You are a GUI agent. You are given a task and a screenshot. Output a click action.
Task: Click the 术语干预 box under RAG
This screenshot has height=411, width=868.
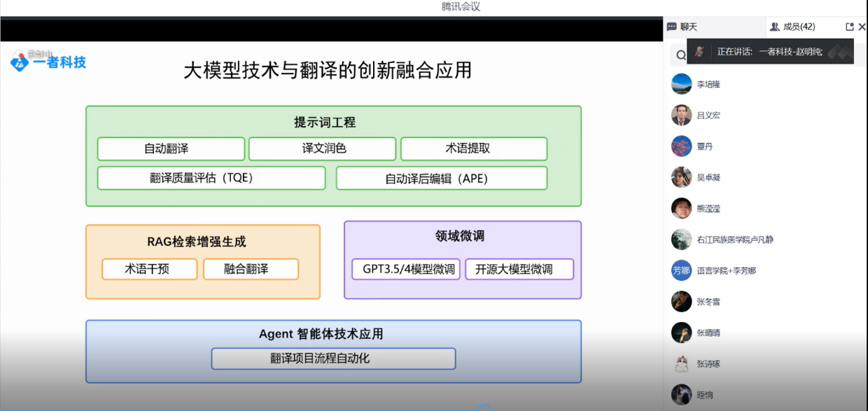(x=149, y=269)
